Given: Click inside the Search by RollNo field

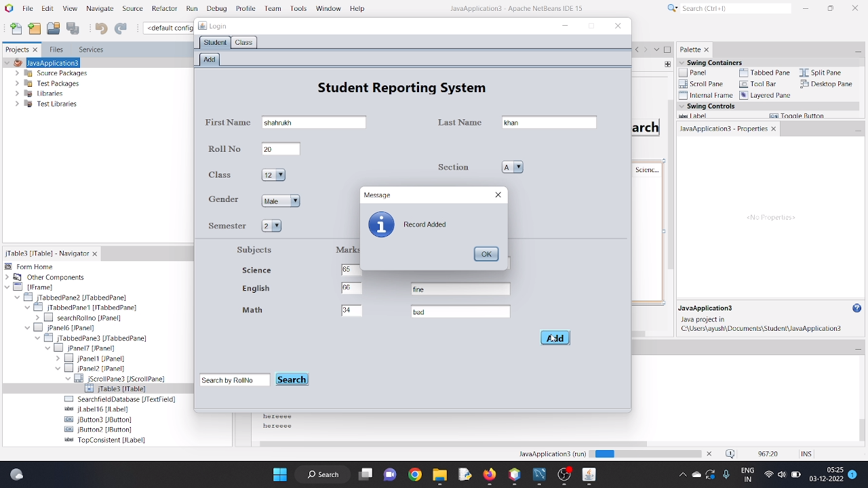Looking at the screenshot, I should point(234,380).
